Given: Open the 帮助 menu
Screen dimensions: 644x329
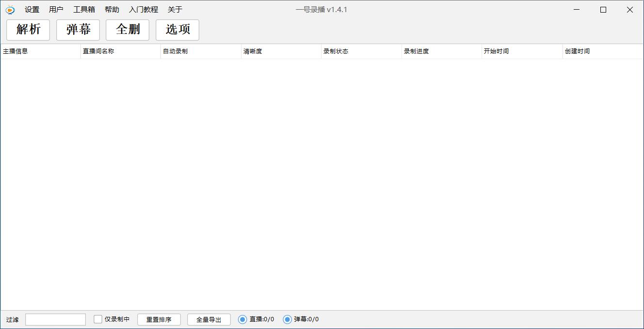Looking at the screenshot, I should (x=112, y=9).
